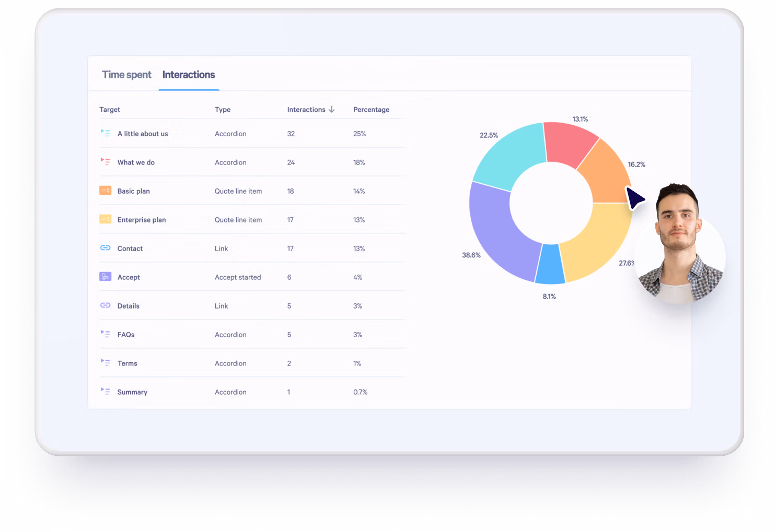Click the yellow quote icon beside 'Enterprise plan'

point(106,219)
